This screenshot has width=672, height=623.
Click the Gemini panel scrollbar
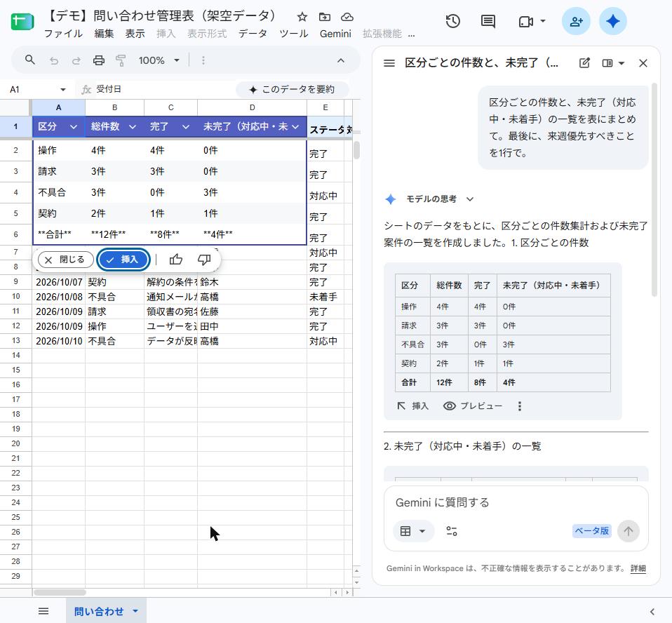pyautogui.click(x=654, y=190)
